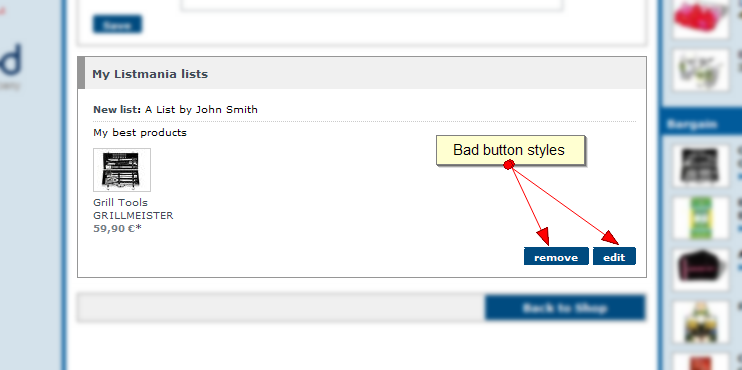Open the New list: A List by John Smith title
Image resolution: width=742 pixels, height=370 pixels.
[176, 110]
